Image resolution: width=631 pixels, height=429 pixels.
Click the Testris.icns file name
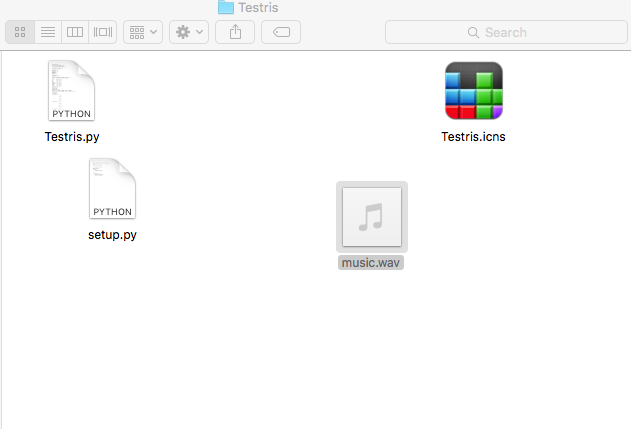pyautogui.click(x=473, y=137)
